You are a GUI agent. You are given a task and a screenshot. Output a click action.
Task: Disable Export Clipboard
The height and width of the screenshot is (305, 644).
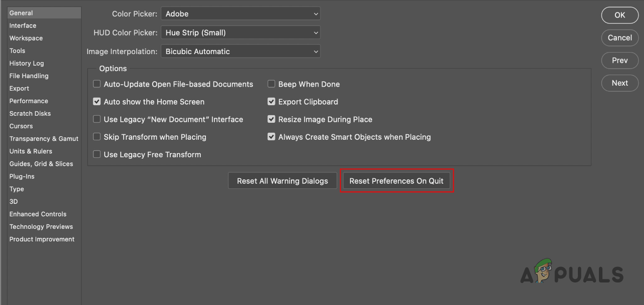[x=271, y=101]
